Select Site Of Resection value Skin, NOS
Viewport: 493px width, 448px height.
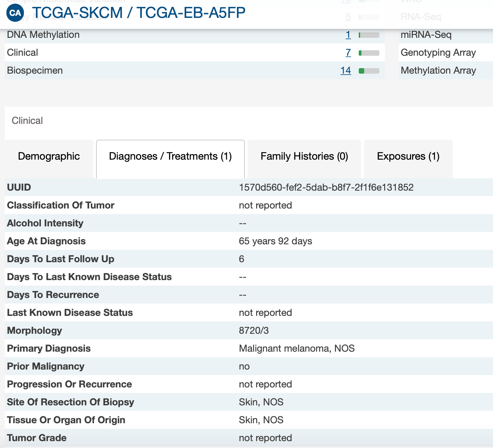(x=261, y=402)
